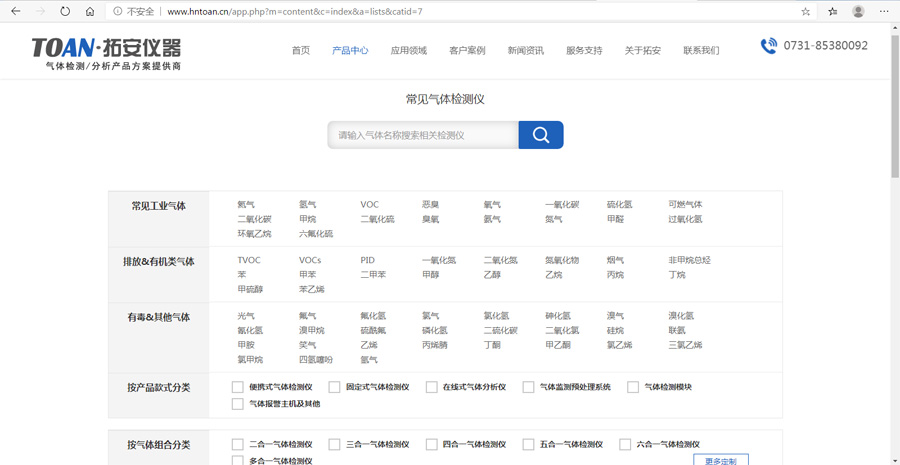Open the 甲乙酮 gas link

pos(558,345)
